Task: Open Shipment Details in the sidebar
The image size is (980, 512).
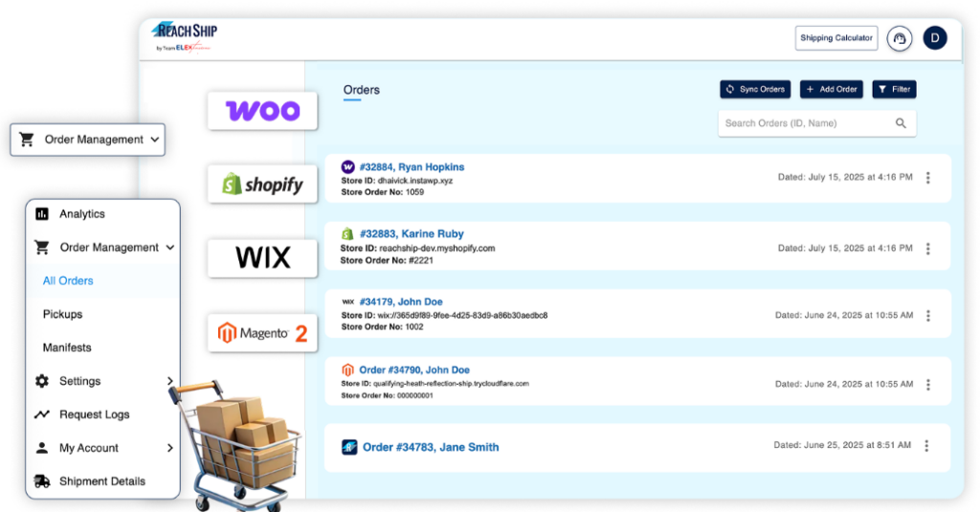Action: click(x=102, y=481)
